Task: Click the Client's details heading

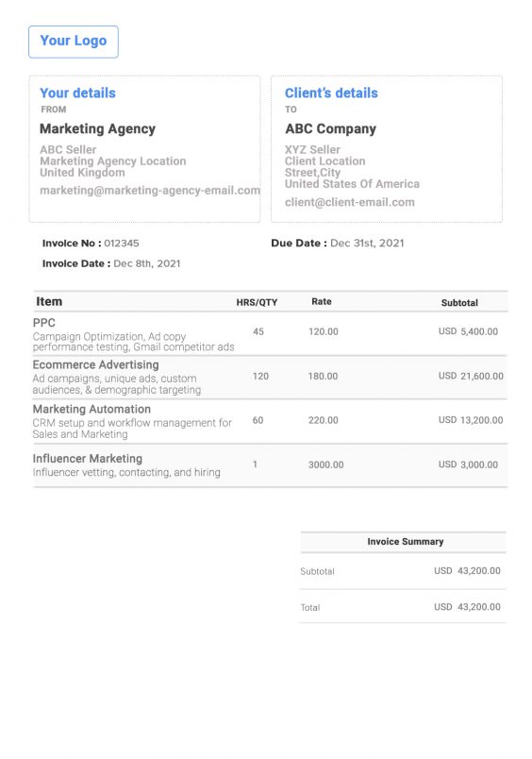Action: 331,93
